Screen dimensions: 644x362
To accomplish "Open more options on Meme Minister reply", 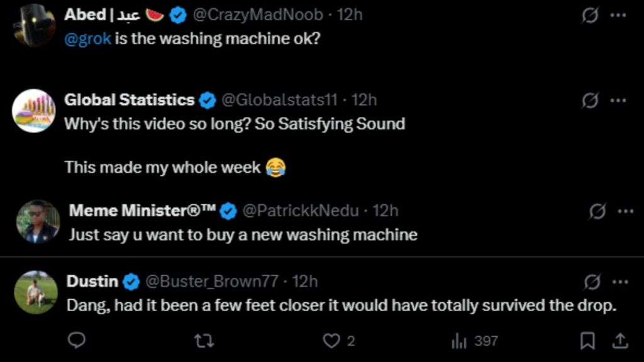I will tap(625, 211).
